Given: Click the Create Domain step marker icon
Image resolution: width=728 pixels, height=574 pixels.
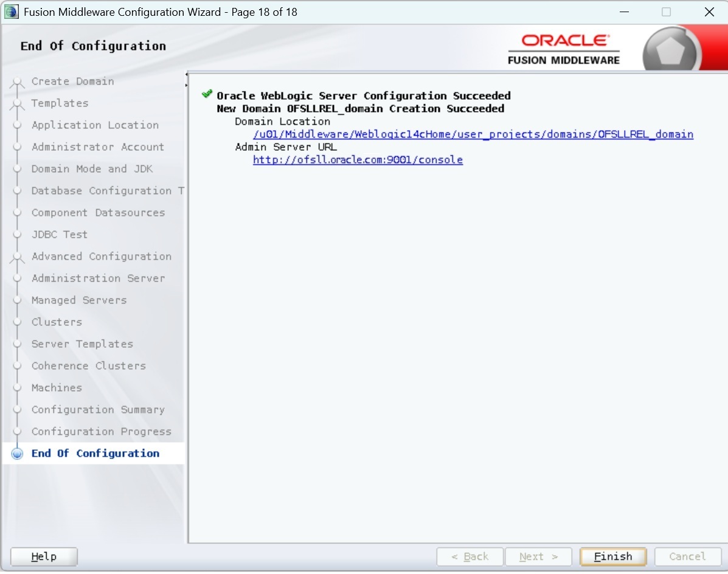Looking at the screenshot, I should pyautogui.click(x=17, y=83).
